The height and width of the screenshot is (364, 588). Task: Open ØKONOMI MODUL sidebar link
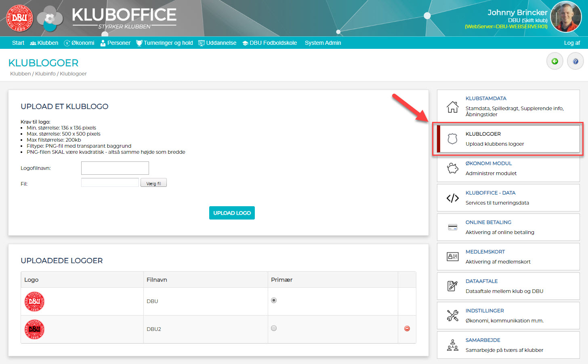(489, 163)
